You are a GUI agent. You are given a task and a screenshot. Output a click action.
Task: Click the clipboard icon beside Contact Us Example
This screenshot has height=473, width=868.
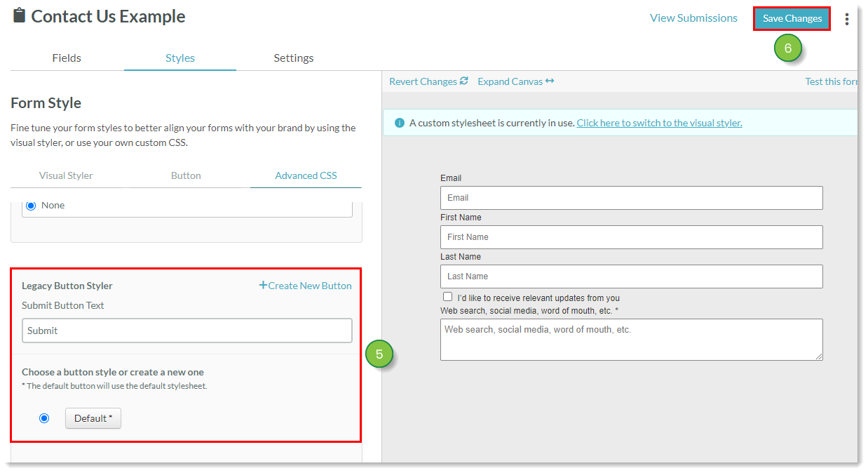coord(19,15)
